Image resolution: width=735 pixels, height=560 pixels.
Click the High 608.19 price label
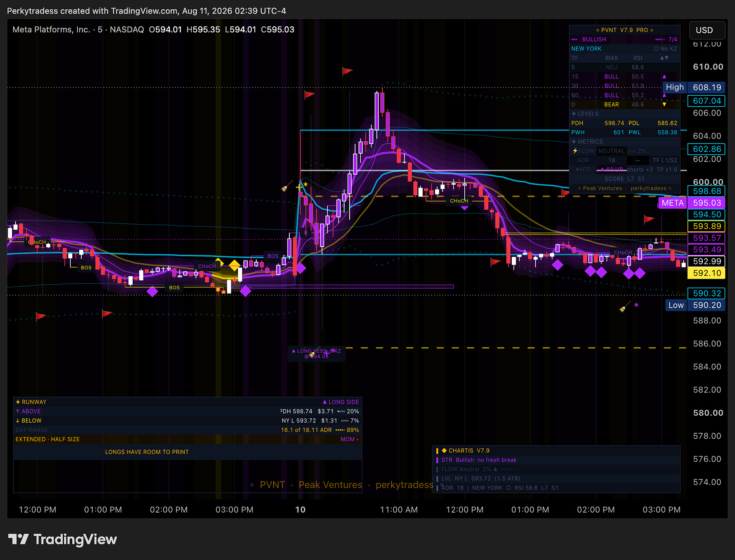(x=694, y=87)
